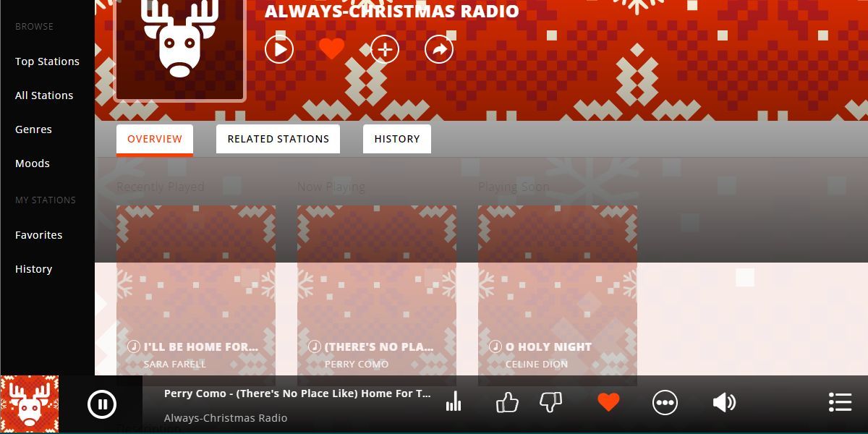The image size is (868, 434).
Task: Open the equalizer bars icon
Action: point(454,401)
